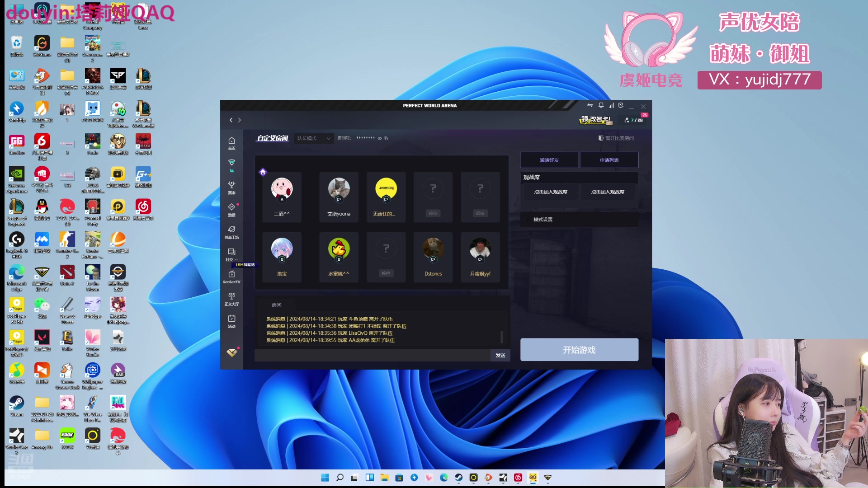This screenshot has width=868, height=488.
Task: Open the 赛事 trophy sidebar icon
Action: [231, 188]
